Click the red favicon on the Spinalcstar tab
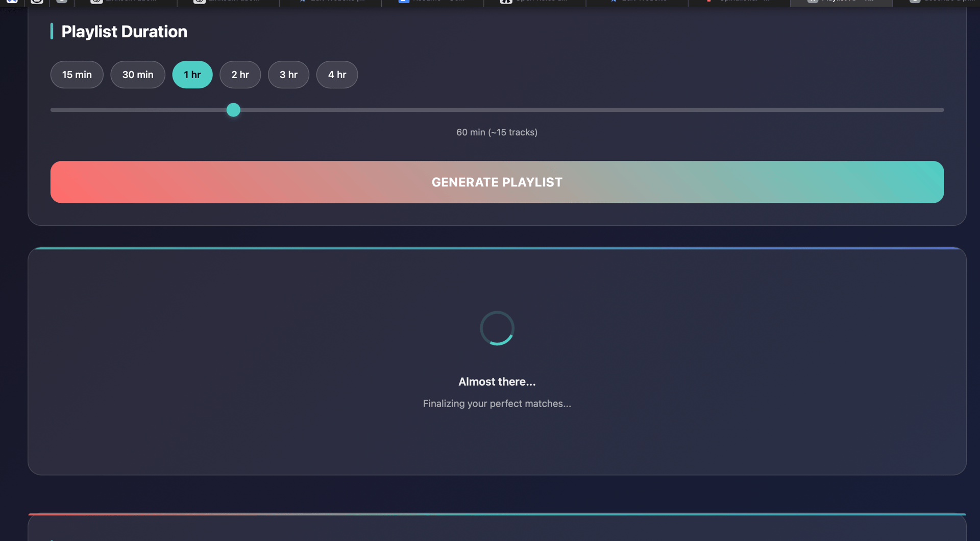Image resolution: width=980 pixels, height=541 pixels. click(709, 2)
